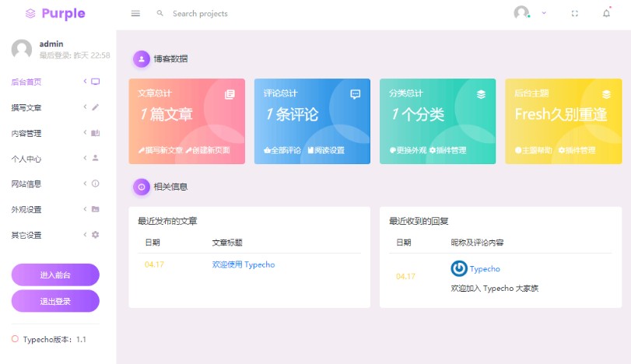Screen dimensions: 631x364
Task: Click the info icon beside 网站信息
Action: tap(96, 184)
